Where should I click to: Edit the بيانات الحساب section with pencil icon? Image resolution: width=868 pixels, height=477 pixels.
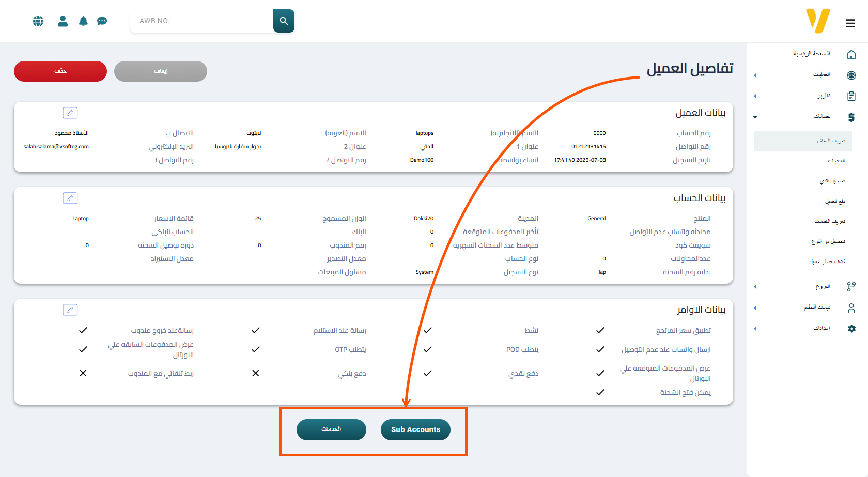click(x=70, y=198)
